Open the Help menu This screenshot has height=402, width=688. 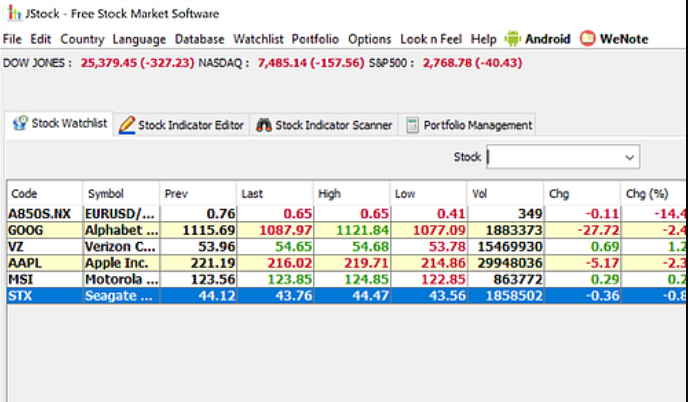[x=484, y=39]
